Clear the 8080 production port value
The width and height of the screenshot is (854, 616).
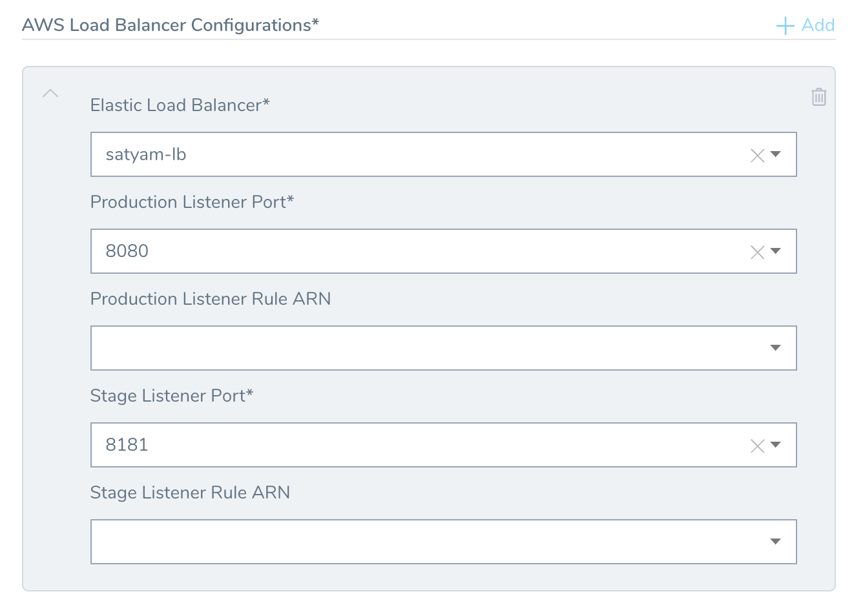[x=758, y=252]
